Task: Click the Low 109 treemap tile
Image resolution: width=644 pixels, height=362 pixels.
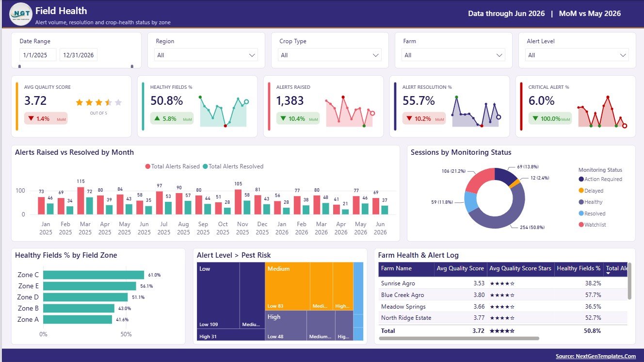Action: 218,296
